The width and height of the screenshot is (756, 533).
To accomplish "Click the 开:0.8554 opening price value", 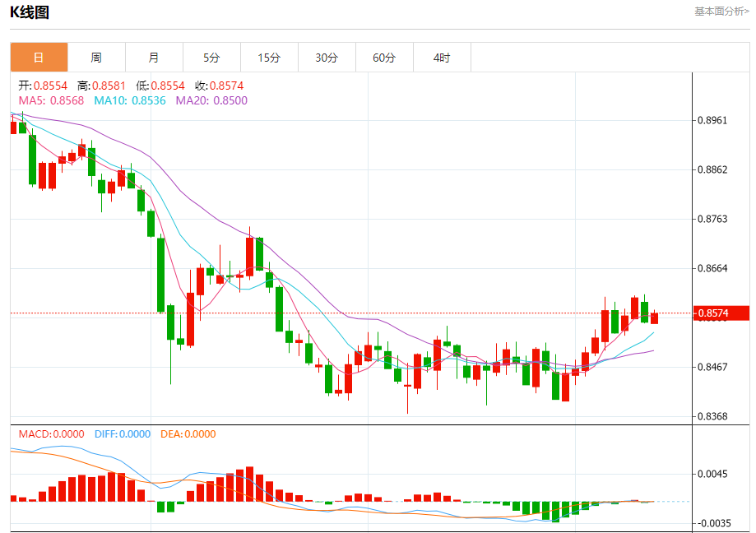I will 43,86.
